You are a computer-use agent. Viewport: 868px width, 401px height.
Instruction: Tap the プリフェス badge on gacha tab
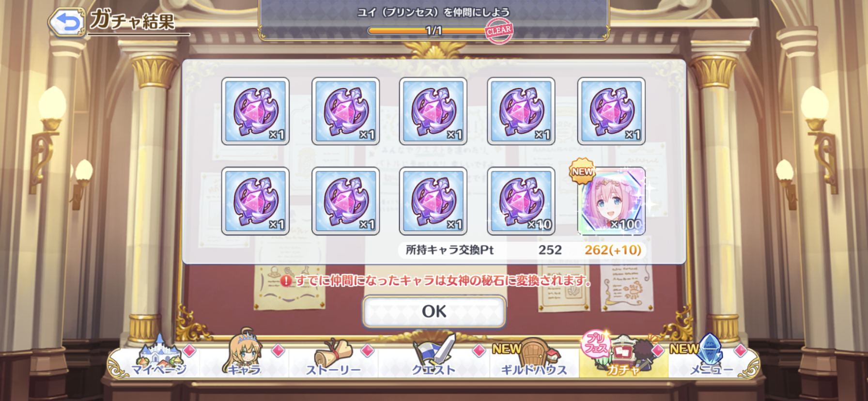tap(595, 343)
